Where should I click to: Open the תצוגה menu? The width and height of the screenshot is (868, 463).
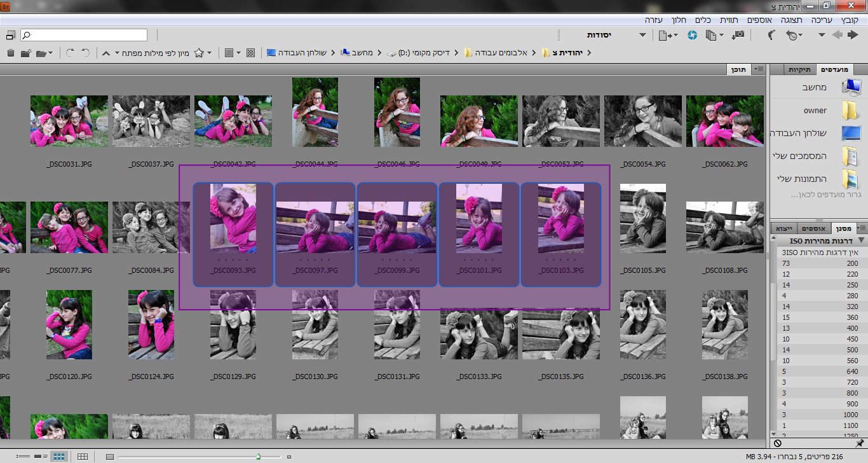point(791,20)
